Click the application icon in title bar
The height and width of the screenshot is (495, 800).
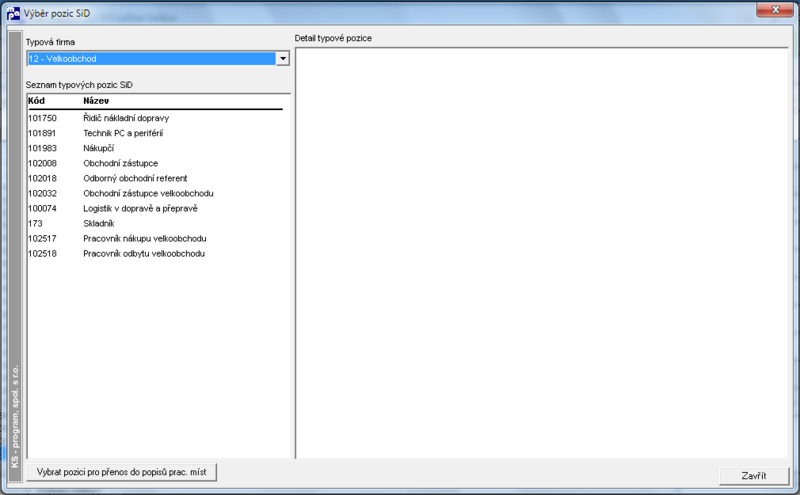(13, 13)
